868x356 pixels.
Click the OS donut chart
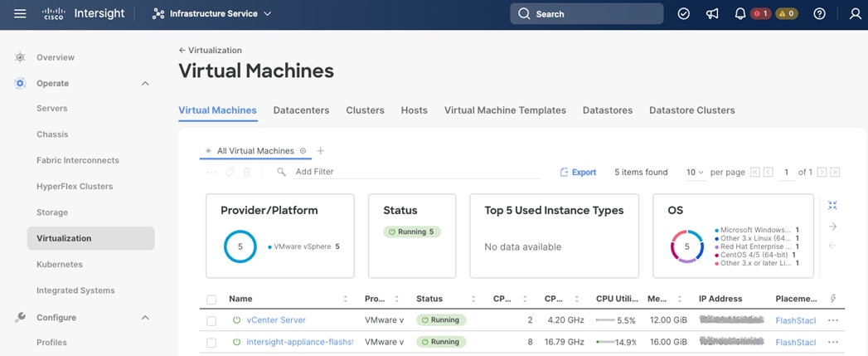(687, 246)
